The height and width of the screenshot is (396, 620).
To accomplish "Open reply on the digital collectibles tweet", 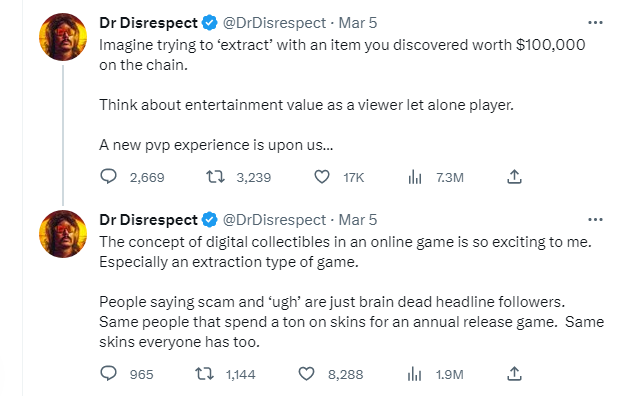I will [108, 373].
